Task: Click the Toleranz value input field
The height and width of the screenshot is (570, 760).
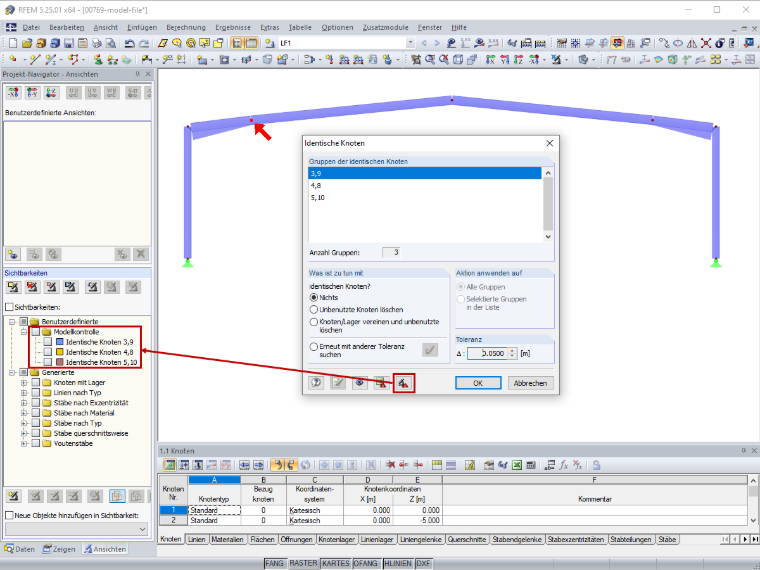Action: (x=489, y=353)
